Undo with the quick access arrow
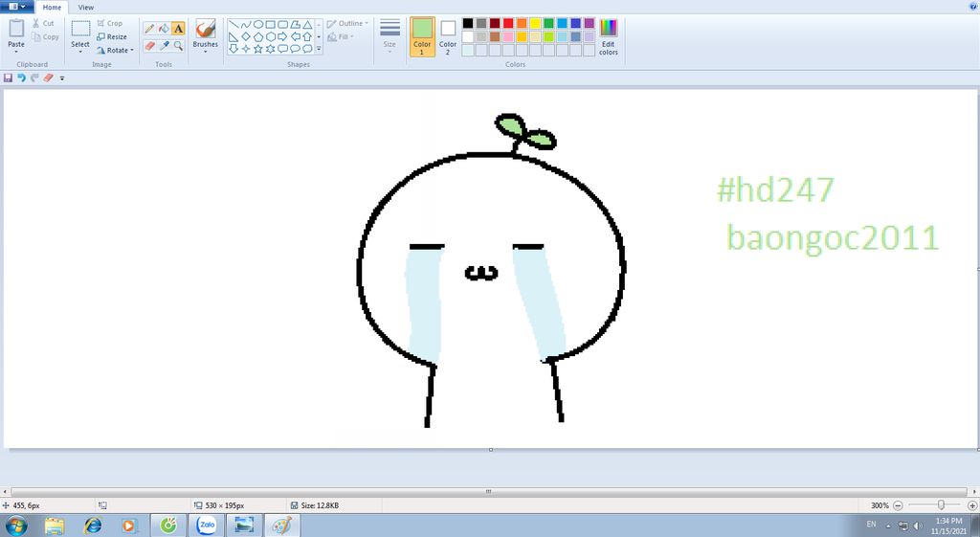 21,78
